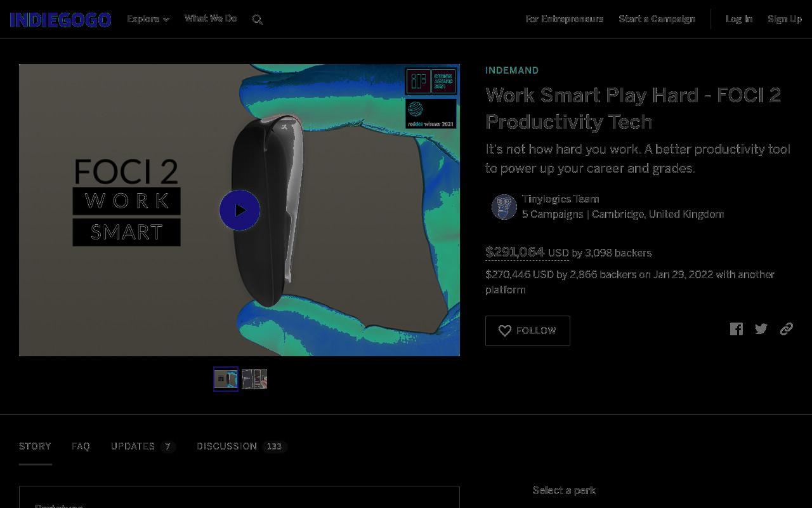Screen dimensions: 812x508
Task: Click the 'Select a perk' heading
Action: 564,490
